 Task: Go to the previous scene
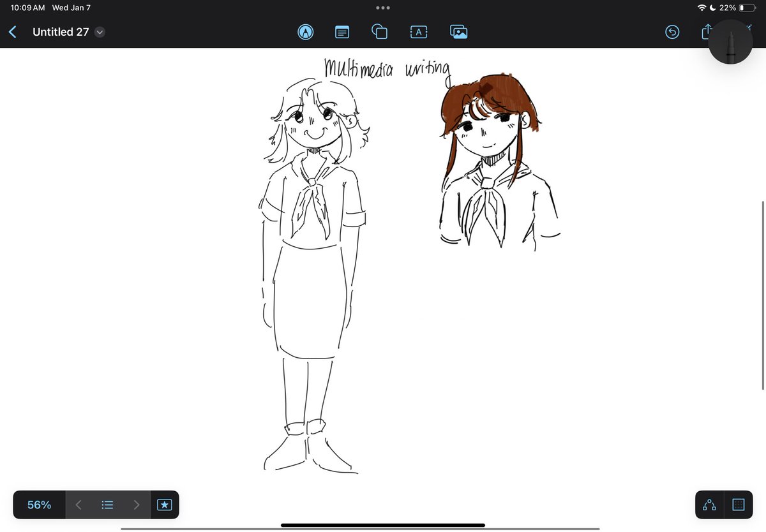pos(79,505)
